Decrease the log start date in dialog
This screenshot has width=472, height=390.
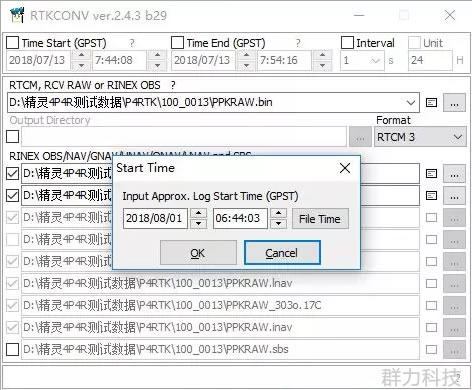[x=198, y=224]
